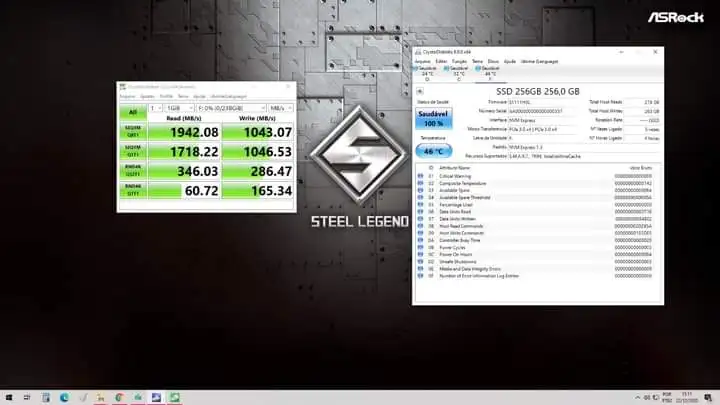The image size is (720, 405).
Task: Run all benchmarks with the All button
Action: click(133, 112)
